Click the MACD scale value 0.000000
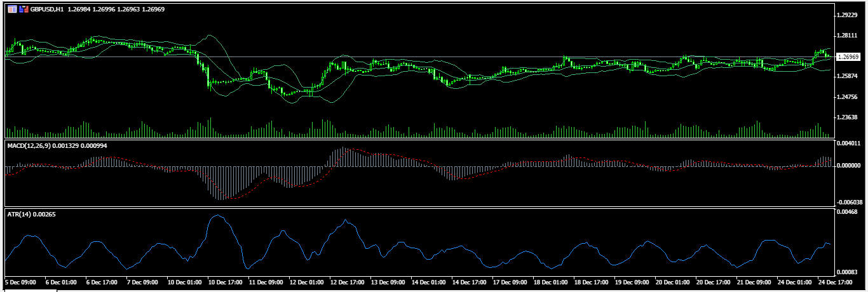Screen dimensions: 868x292 848,165
